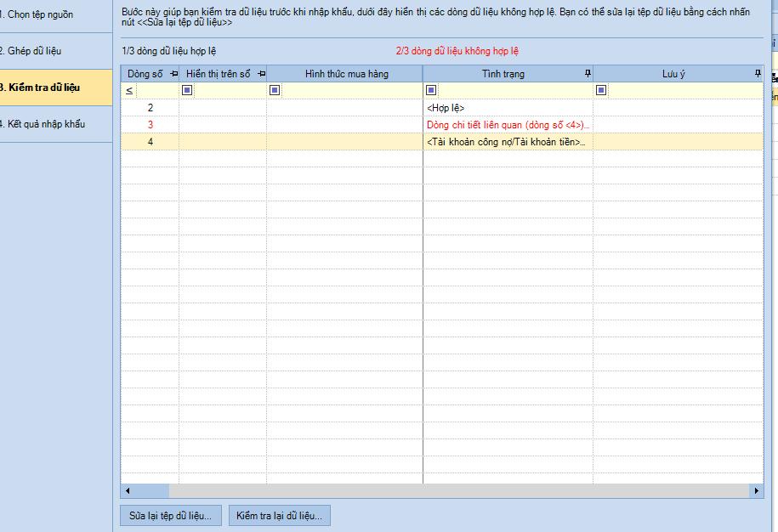Open step 4 Kết quả nhập khẩu
The height and width of the screenshot is (532, 778).
point(56,124)
